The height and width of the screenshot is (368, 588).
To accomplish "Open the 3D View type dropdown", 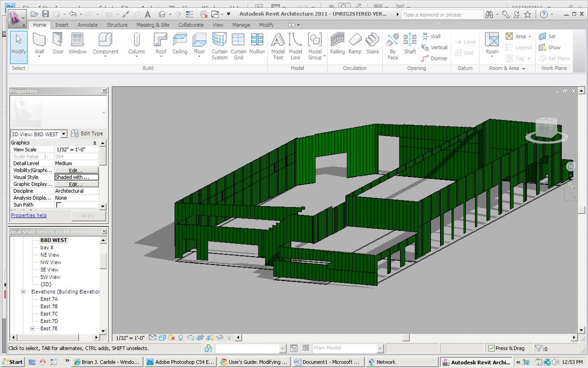I will point(64,134).
